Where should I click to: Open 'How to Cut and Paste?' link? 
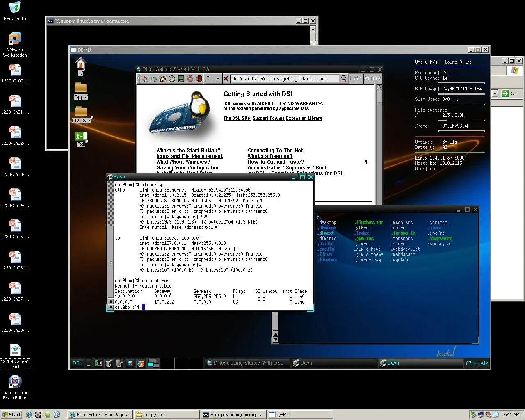pyautogui.click(x=276, y=162)
